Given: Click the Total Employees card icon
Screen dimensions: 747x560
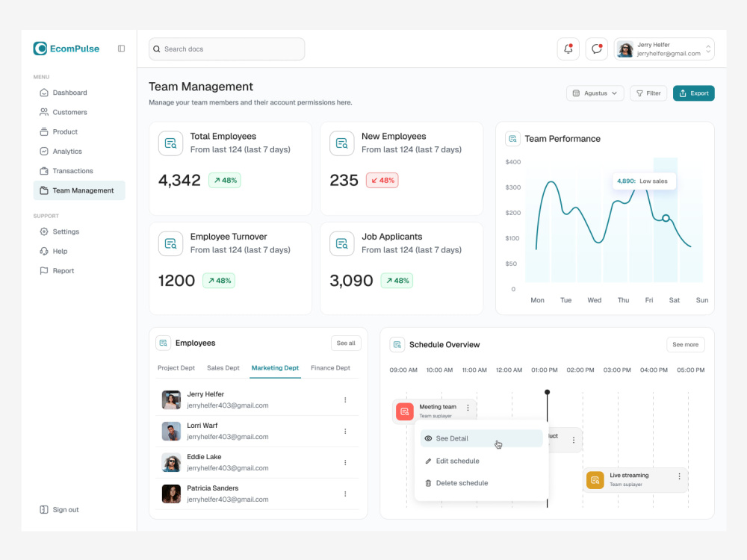Looking at the screenshot, I should tap(170, 143).
